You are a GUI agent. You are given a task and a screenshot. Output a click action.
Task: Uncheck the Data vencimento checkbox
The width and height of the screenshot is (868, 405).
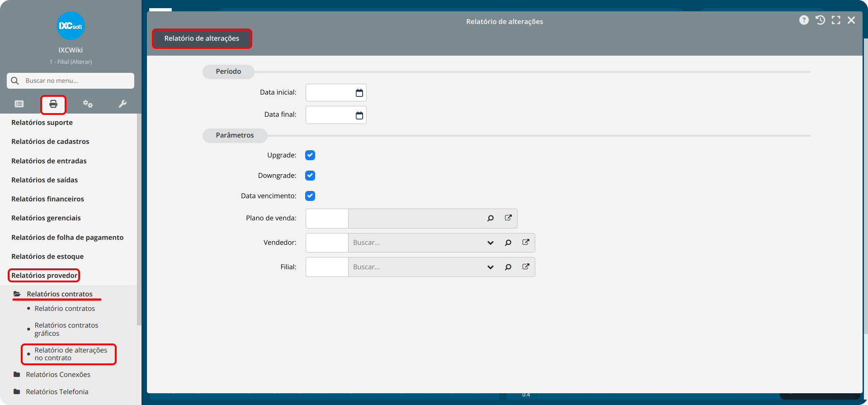pyautogui.click(x=310, y=196)
